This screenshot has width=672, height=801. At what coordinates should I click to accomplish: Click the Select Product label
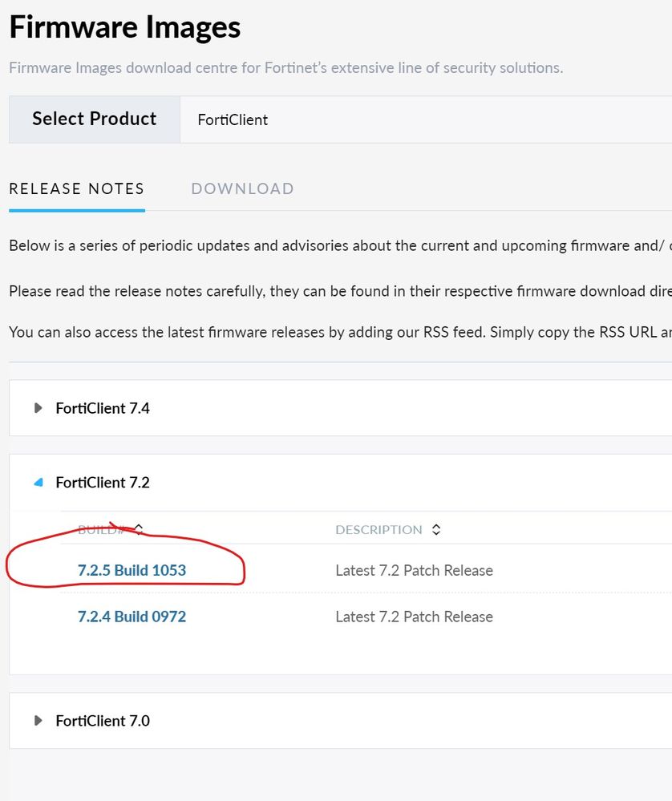click(95, 119)
